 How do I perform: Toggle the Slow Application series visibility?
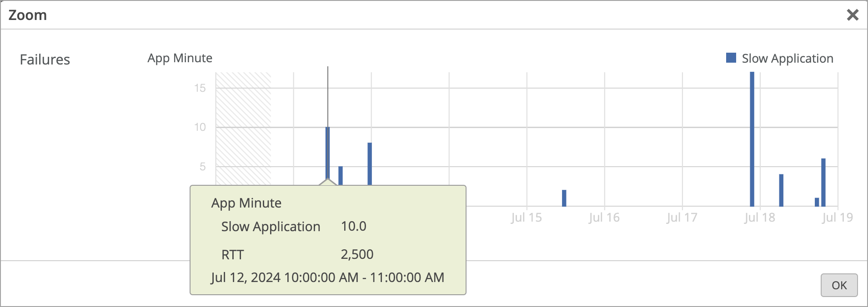pyautogui.click(x=788, y=58)
